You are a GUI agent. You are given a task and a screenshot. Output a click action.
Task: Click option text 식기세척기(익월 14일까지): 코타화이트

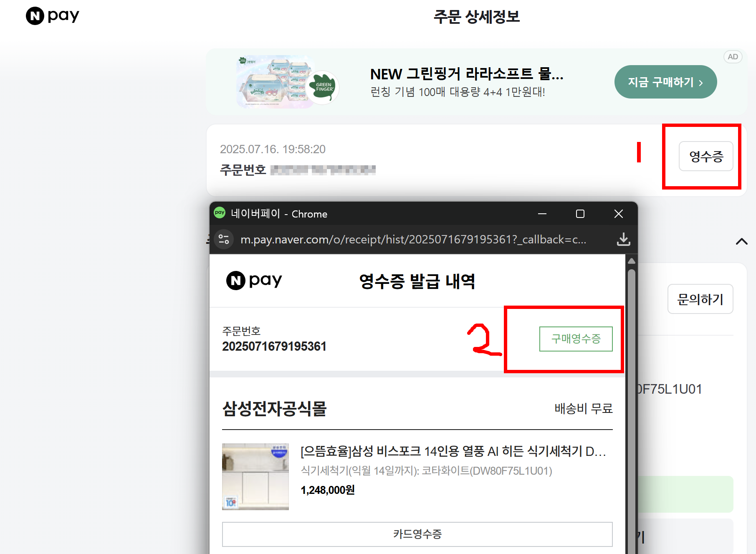[x=426, y=471]
